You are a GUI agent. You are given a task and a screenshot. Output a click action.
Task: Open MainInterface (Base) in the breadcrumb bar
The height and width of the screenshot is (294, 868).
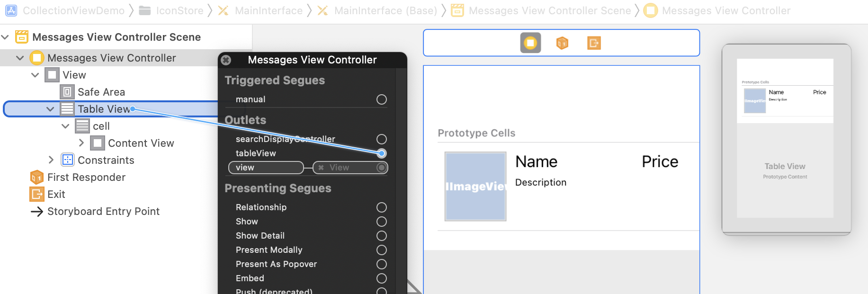(x=385, y=10)
